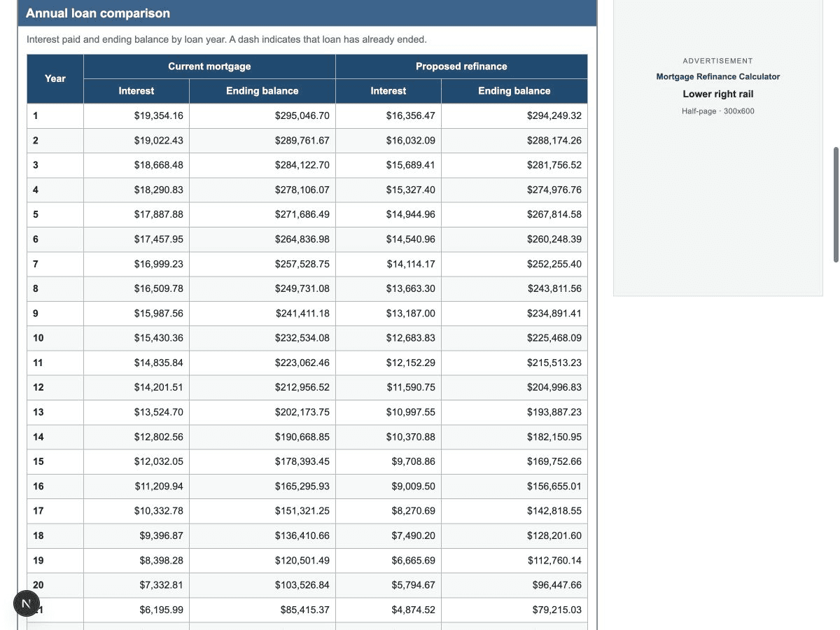Image resolution: width=840 pixels, height=630 pixels.
Task: Select the $249,731.08 balance cell
Action: (x=262, y=289)
